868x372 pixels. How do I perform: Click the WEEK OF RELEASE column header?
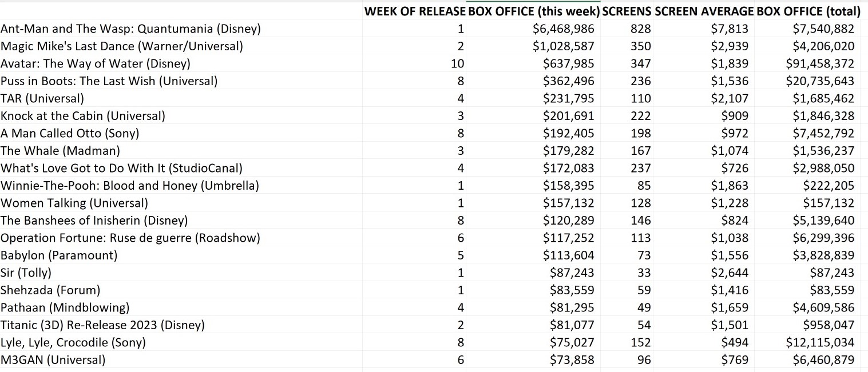click(415, 11)
